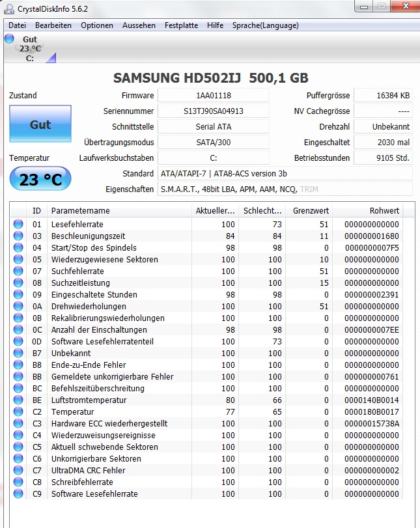Click the 23 °C temperature indicator
Screen dimensions: 420x528
[x=40, y=179]
